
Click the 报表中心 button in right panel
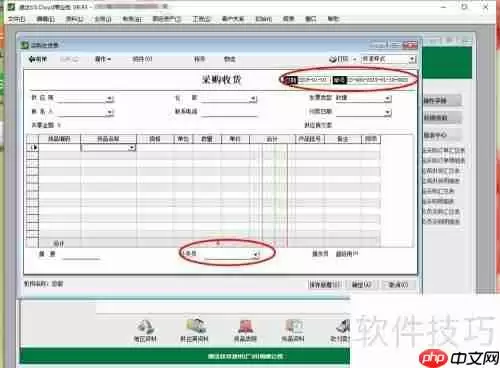click(442, 135)
